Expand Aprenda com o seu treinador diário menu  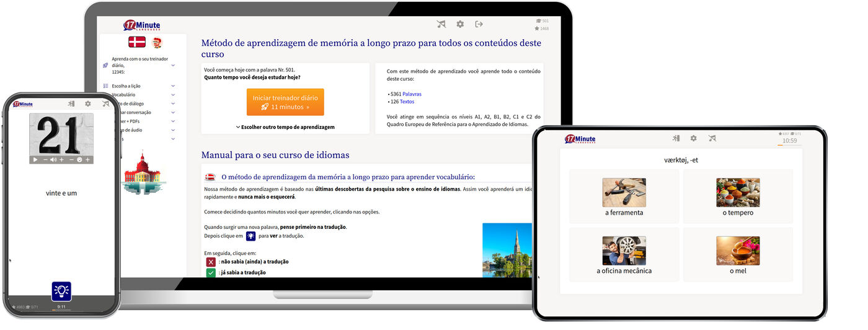pos(173,65)
